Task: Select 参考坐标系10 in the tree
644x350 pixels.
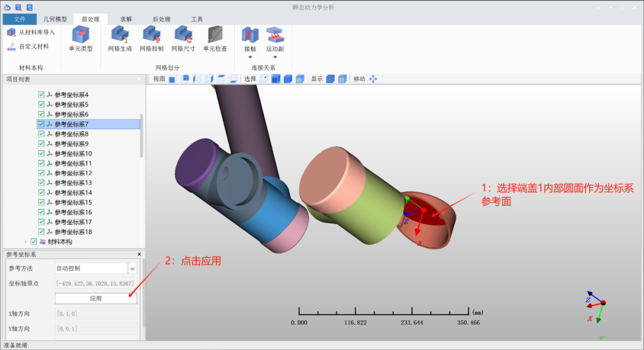Action: (73, 154)
